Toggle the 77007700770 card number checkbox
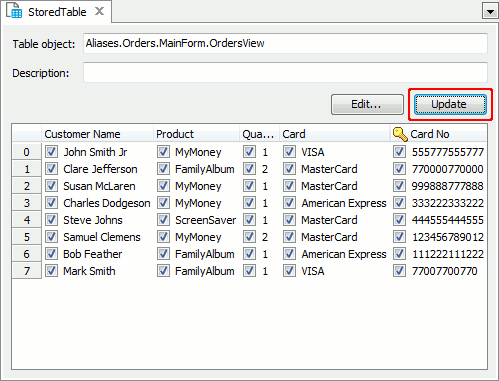 (x=399, y=271)
